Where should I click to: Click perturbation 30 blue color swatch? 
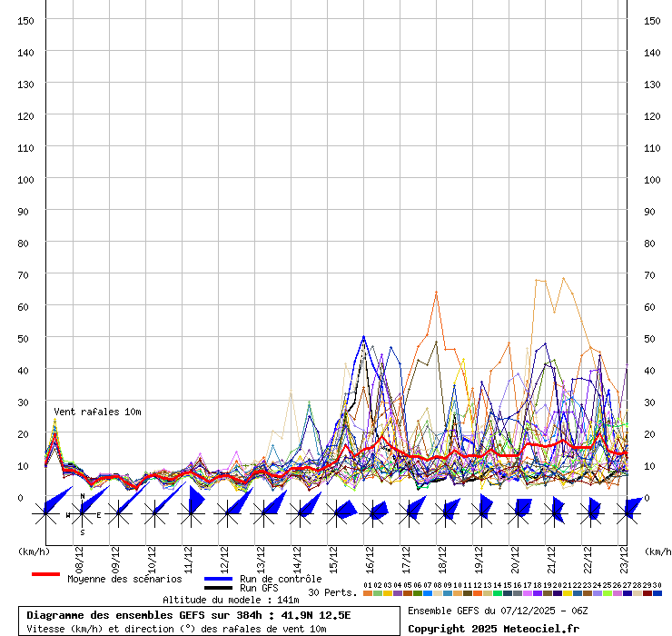tap(657, 593)
